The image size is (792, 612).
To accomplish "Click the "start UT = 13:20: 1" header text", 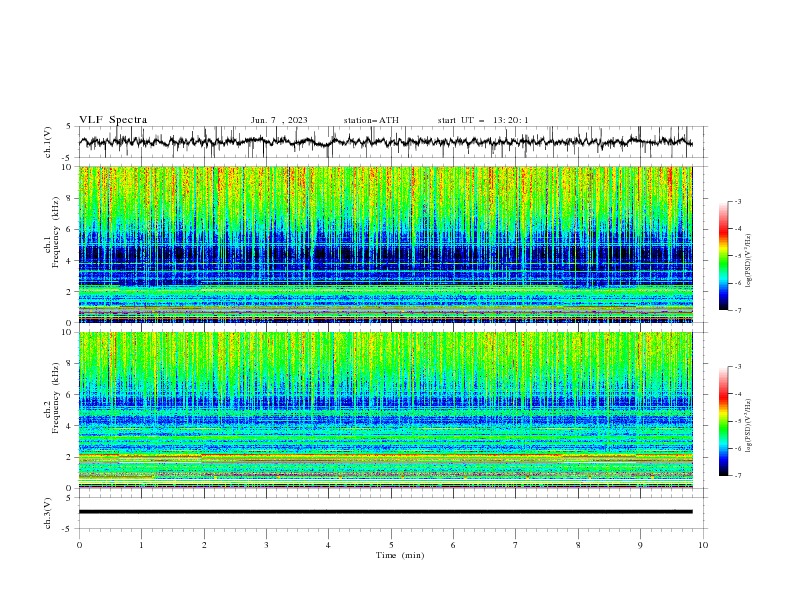I will coord(483,120).
